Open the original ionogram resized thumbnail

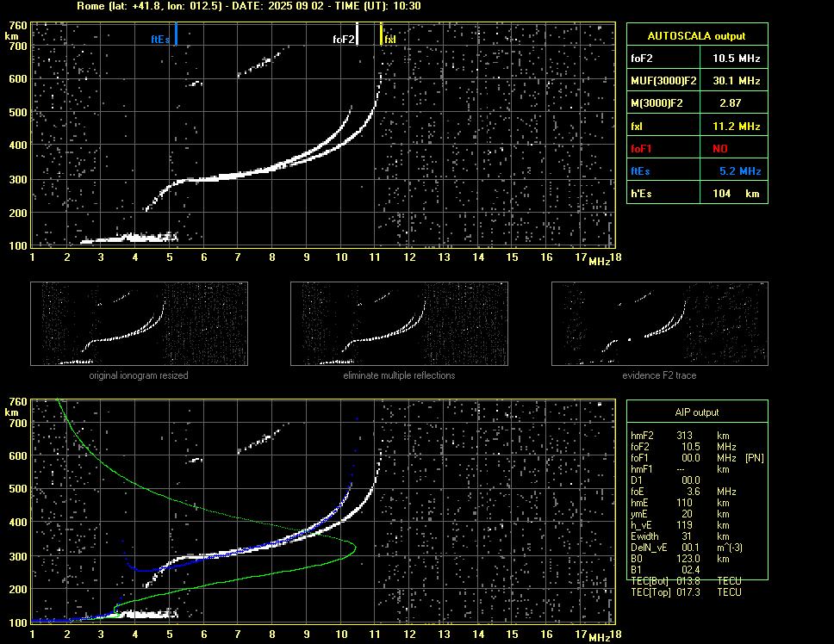(139, 324)
